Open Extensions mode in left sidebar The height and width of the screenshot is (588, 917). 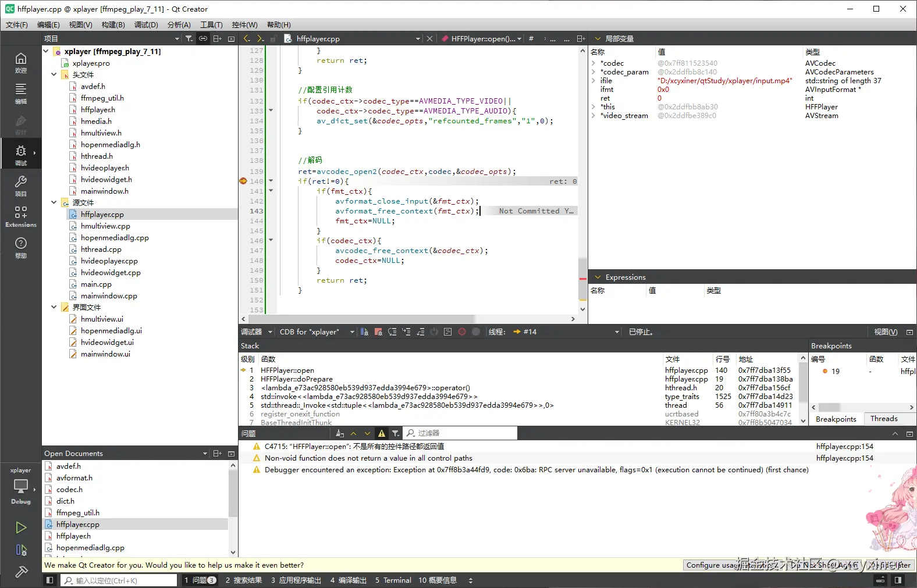tap(20, 216)
